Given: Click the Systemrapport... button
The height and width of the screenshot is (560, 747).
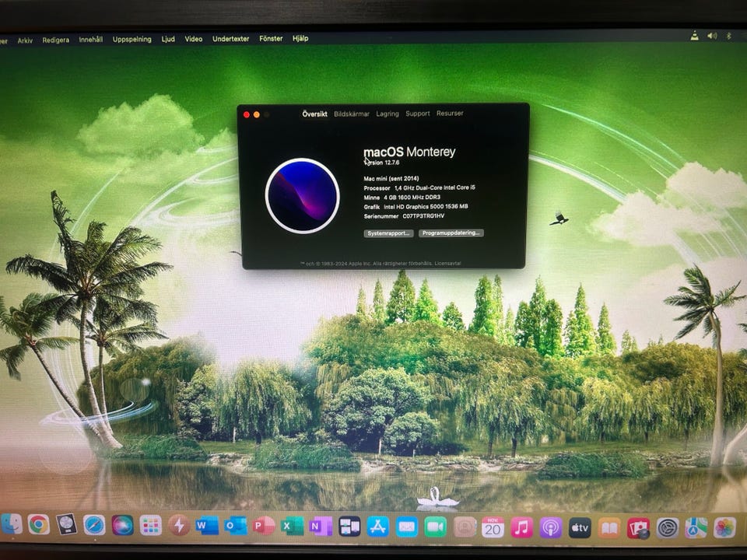Looking at the screenshot, I should (x=388, y=233).
